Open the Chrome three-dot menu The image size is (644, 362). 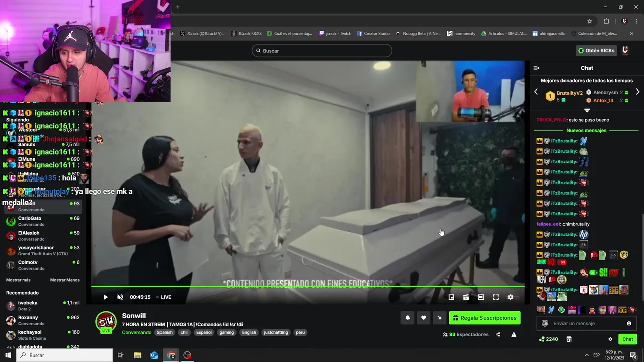(636, 21)
